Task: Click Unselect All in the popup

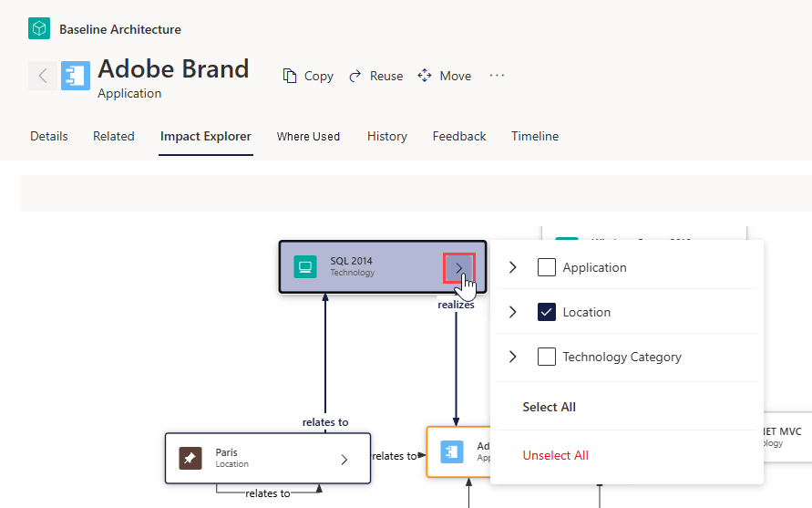Action: [555, 455]
